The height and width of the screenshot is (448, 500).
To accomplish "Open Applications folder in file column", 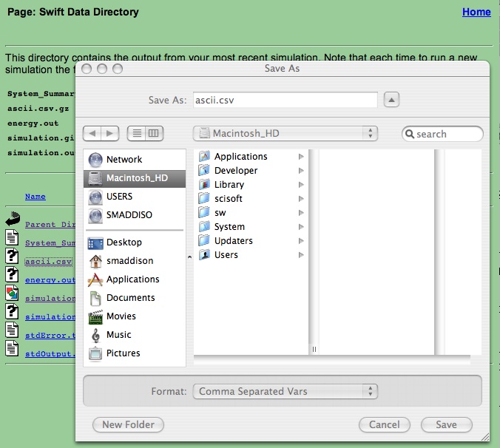I will [x=251, y=157].
